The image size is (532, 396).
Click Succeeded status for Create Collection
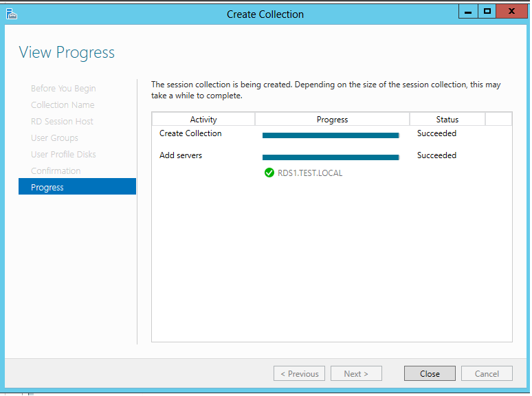[x=436, y=133]
